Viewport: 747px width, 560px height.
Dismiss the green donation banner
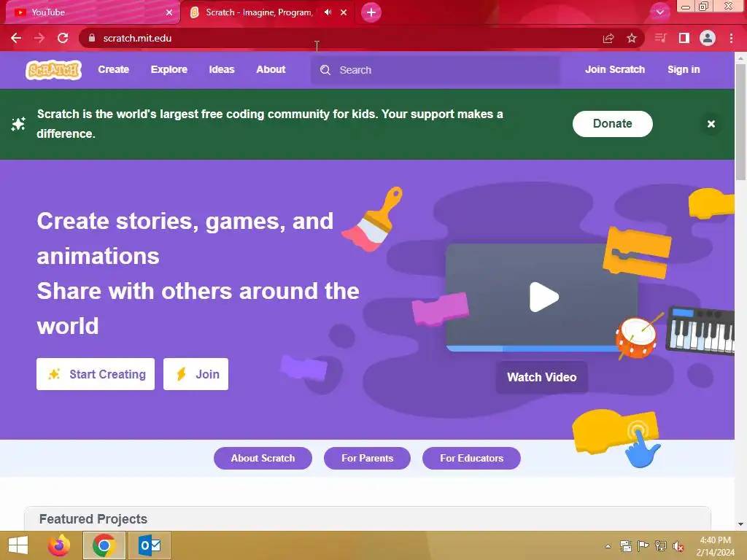point(711,124)
